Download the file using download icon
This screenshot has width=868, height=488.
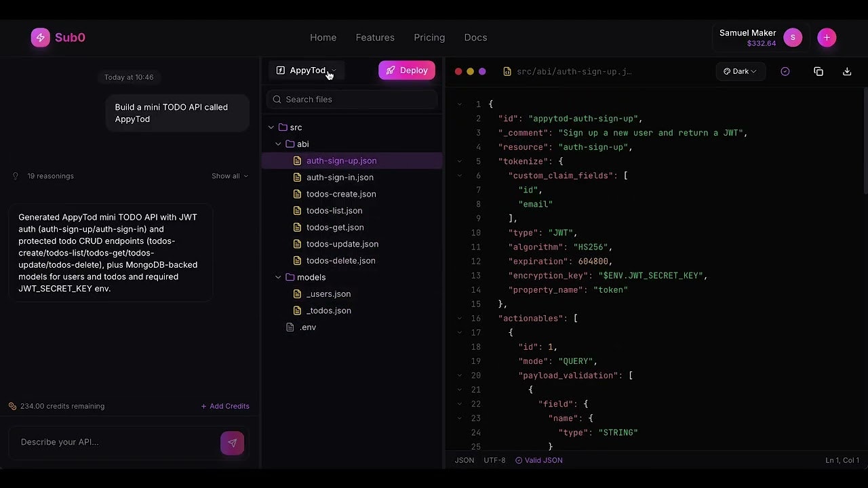pyautogui.click(x=847, y=71)
